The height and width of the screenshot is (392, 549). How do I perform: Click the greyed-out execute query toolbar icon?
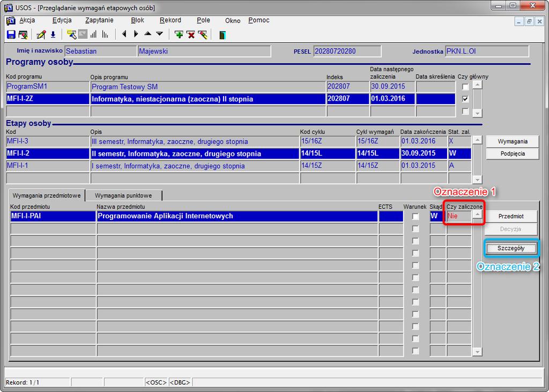tap(83, 34)
